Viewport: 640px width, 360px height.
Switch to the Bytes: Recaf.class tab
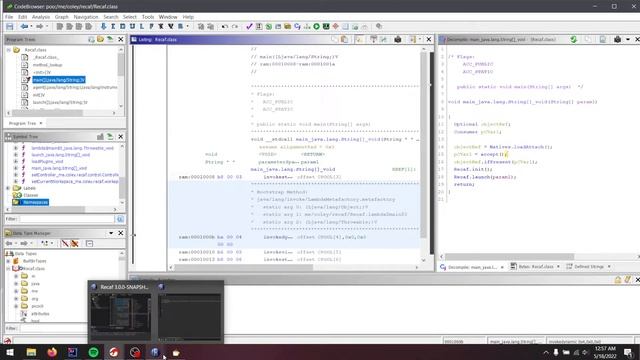click(x=535, y=267)
